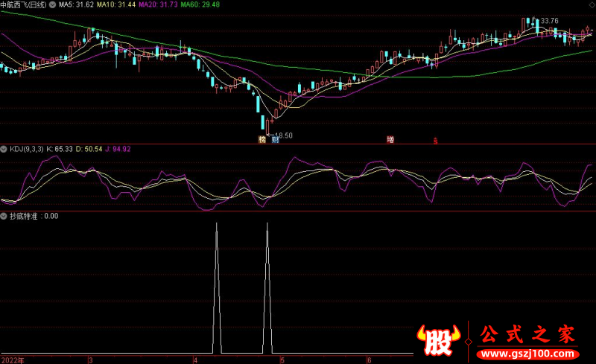Open the www.gszj100.com website link
The image size is (596, 364).
(527, 354)
